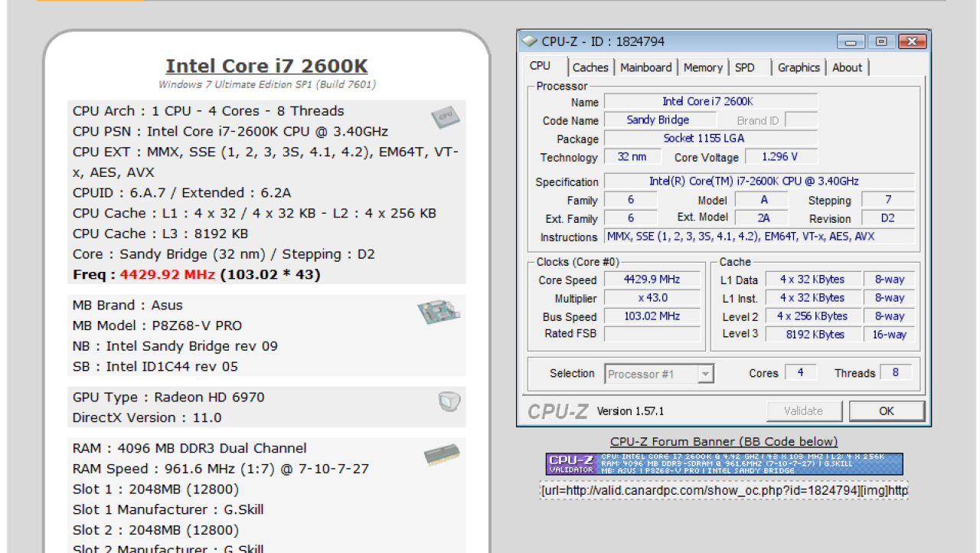Viewport: 980px width, 553px height.
Task: Click the Threads count field
Action: (896, 373)
